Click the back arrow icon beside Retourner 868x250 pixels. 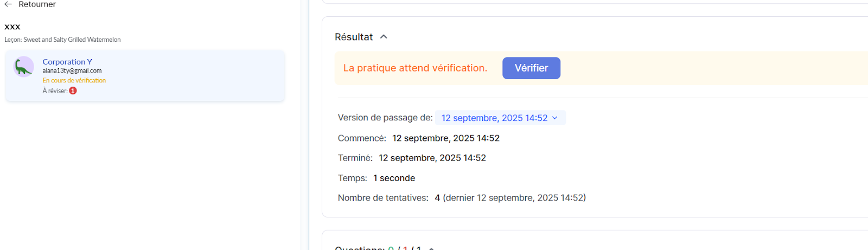click(x=8, y=4)
